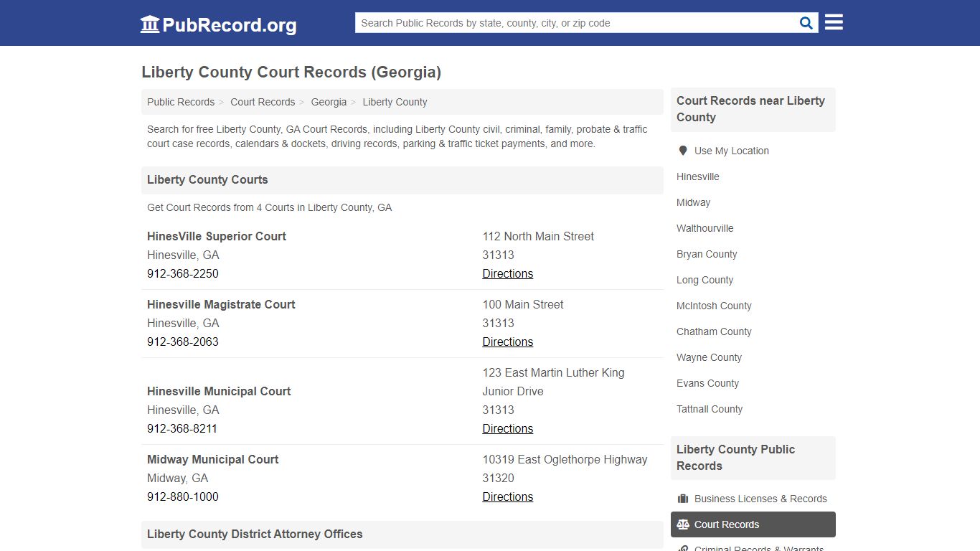Click the search magnifier icon
This screenshot has width=980, height=551.
pos(806,23)
